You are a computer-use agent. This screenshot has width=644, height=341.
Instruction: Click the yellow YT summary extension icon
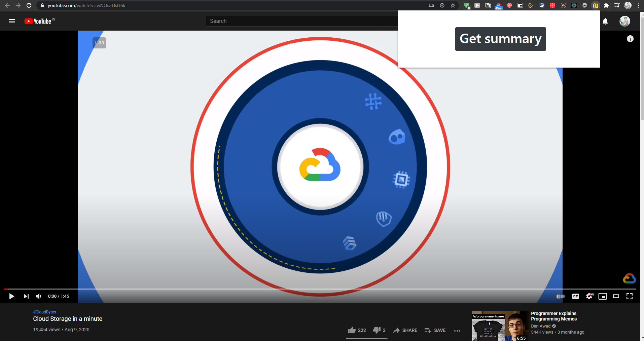coord(596,5)
